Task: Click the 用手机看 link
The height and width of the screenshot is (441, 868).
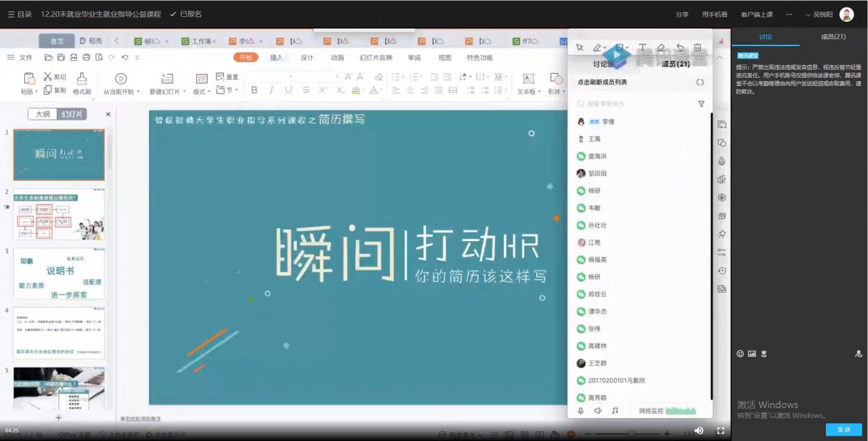Action: pyautogui.click(x=714, y=14)
